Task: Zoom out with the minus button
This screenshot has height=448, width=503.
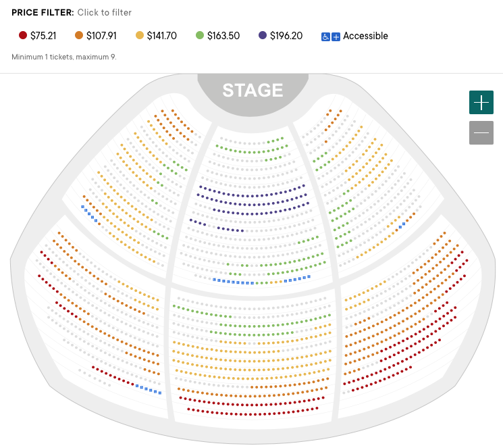Action: [481, 132]
